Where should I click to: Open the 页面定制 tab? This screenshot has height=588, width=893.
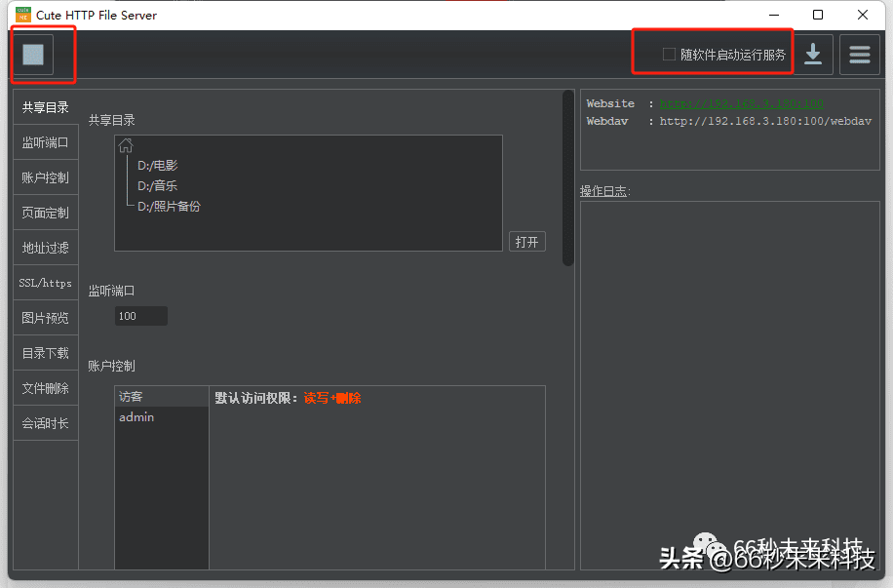[45, 212]
